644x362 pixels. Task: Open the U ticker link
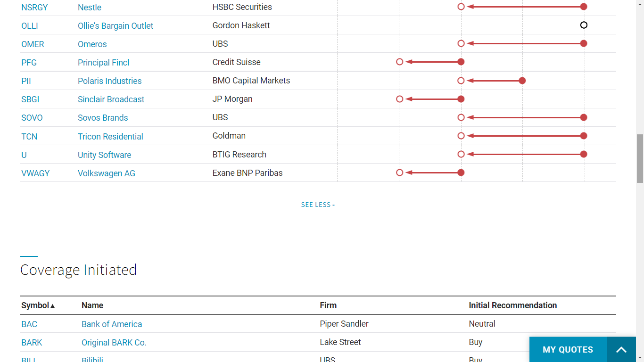pos(24,155)
